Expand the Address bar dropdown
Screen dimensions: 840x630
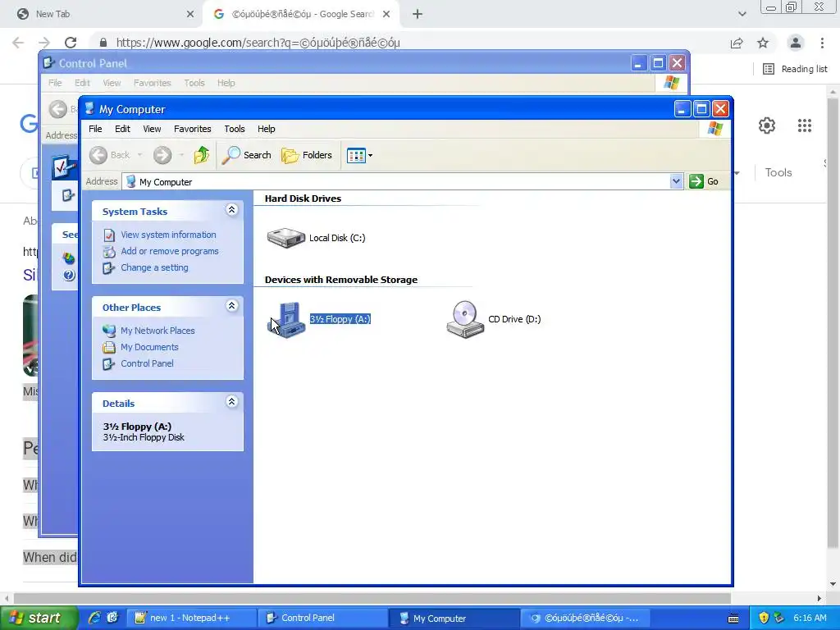click(x=676, y=181)
